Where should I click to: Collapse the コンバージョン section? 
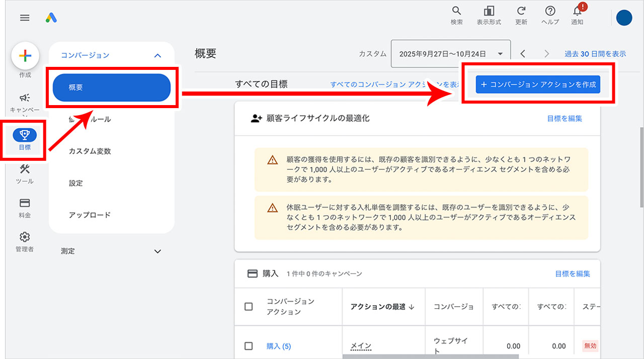(x=158, y=55)
